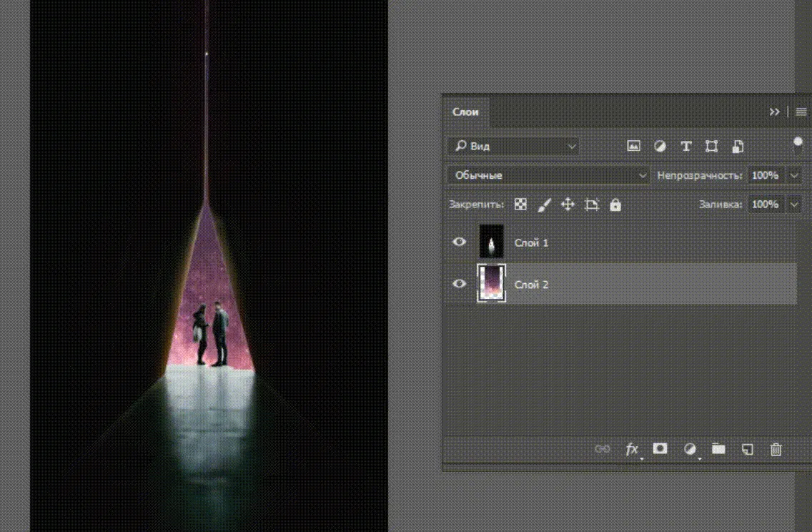812x532 pixels.
Task: Create a new layer group folder
Action: pyautogui.click(x=718, y=448)
